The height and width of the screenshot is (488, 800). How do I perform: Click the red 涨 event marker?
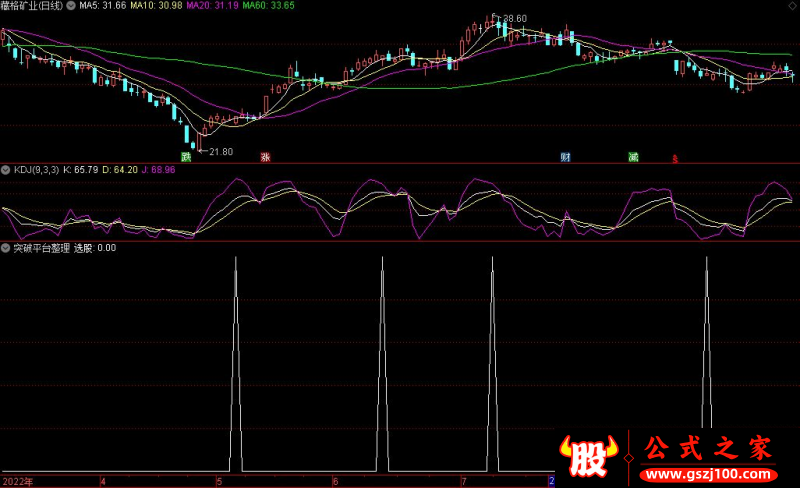pos(266,157)
